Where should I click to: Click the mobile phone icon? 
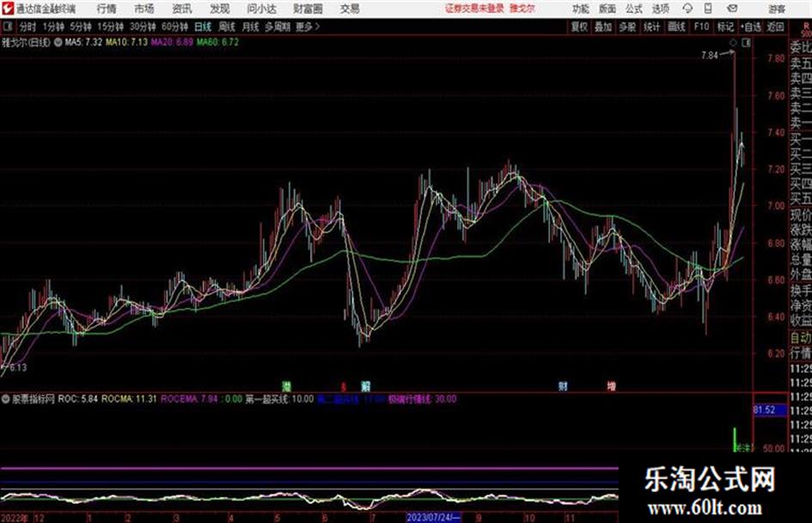click(x=708, y=9)
